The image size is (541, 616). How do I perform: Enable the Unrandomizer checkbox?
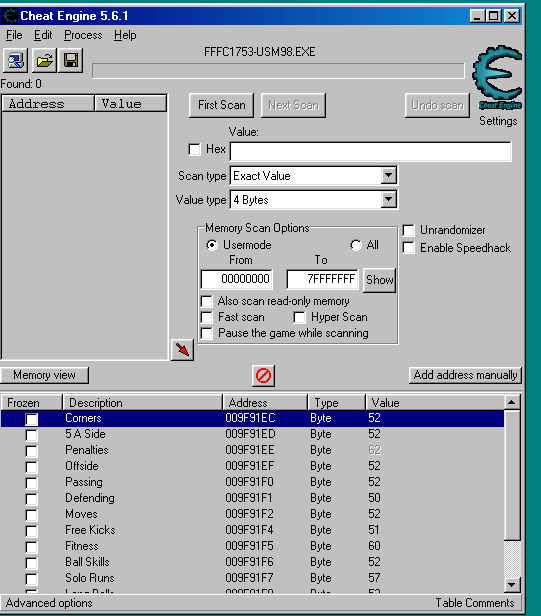tap(409, 230)
